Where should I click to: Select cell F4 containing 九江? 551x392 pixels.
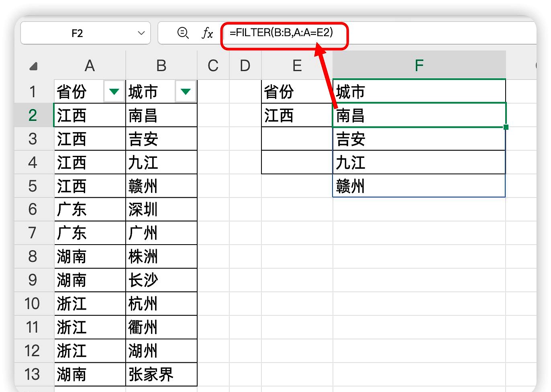tap(419, 162)
